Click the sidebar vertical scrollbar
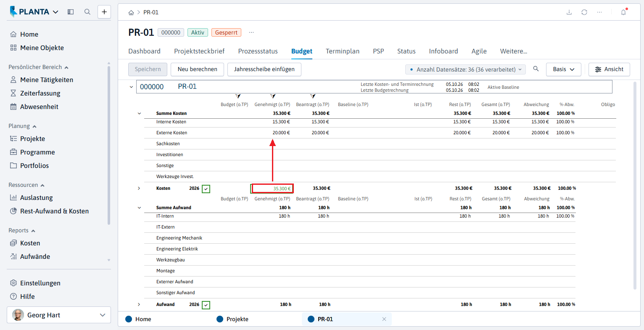Image resolution: width=644 pixels, height=330 pixels. click(x=109, y=145)
